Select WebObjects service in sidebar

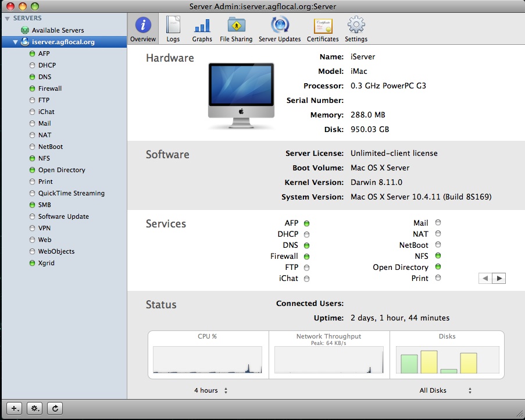coord(65,251)
